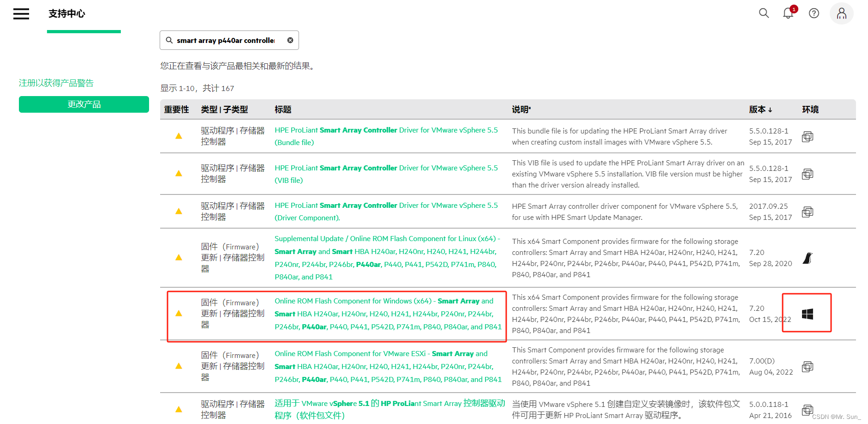Open the user account avatar
This screenshot has width=868, height=424.
click(842, 13)
